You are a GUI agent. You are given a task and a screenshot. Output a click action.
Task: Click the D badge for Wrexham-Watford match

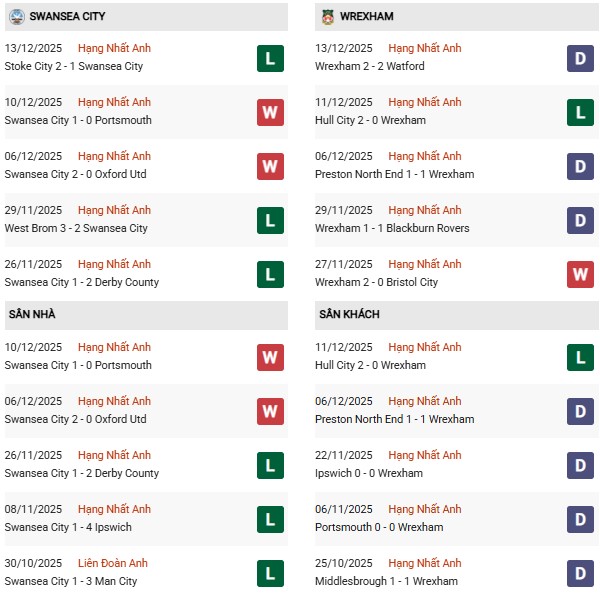[580, 58]
